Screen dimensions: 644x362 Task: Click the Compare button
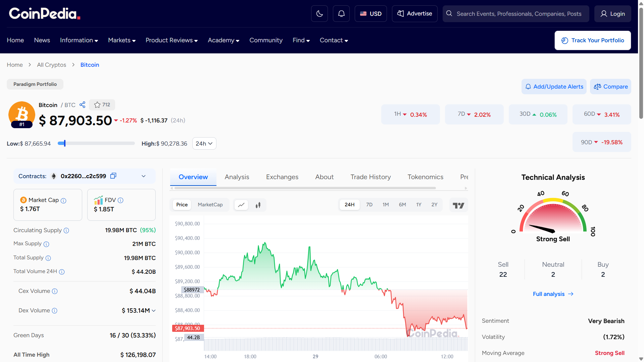coord(610,87)
